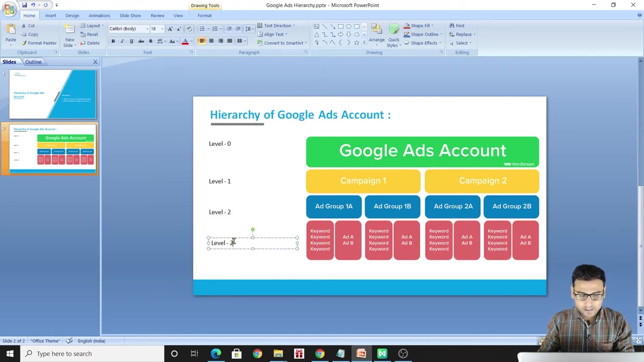
Task: Decrease the list indent level
Action: click(x=229, y=29)
